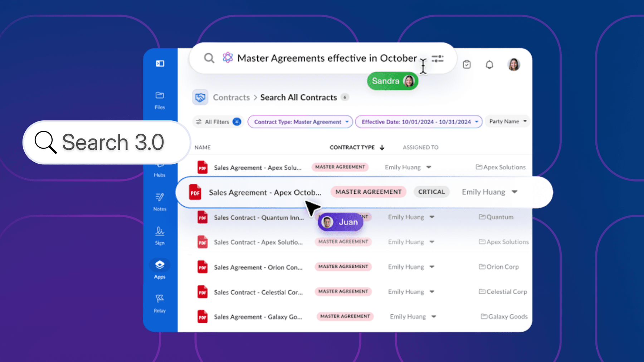This screenshot has height=362, width=644.
Task: Open Sign in the sidebar
Action: point(160,236)
